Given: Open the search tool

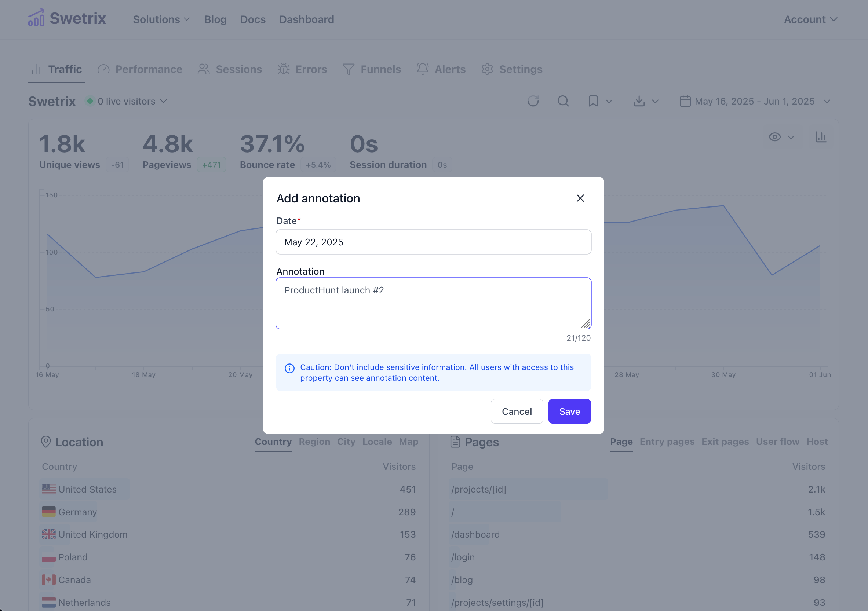Looking at the screenshot, I should pyautogui.click(x=563, y=101).
